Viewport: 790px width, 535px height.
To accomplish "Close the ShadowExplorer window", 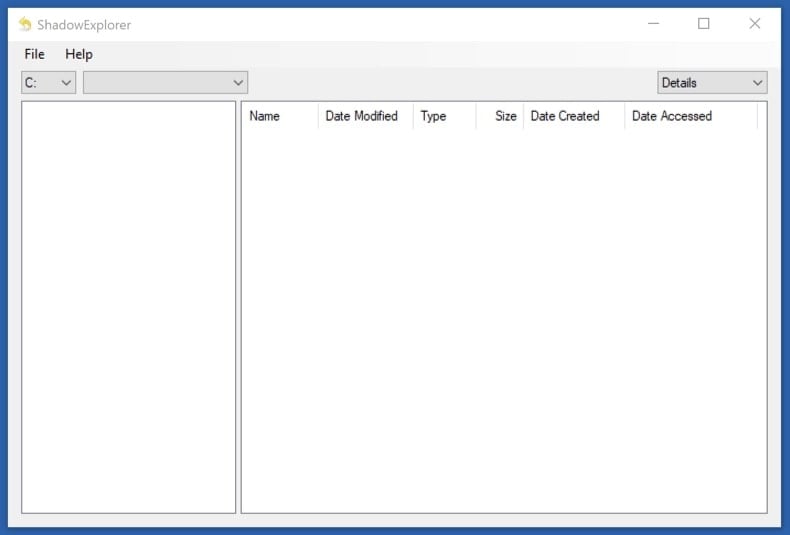I will click(x=755, y=24).
